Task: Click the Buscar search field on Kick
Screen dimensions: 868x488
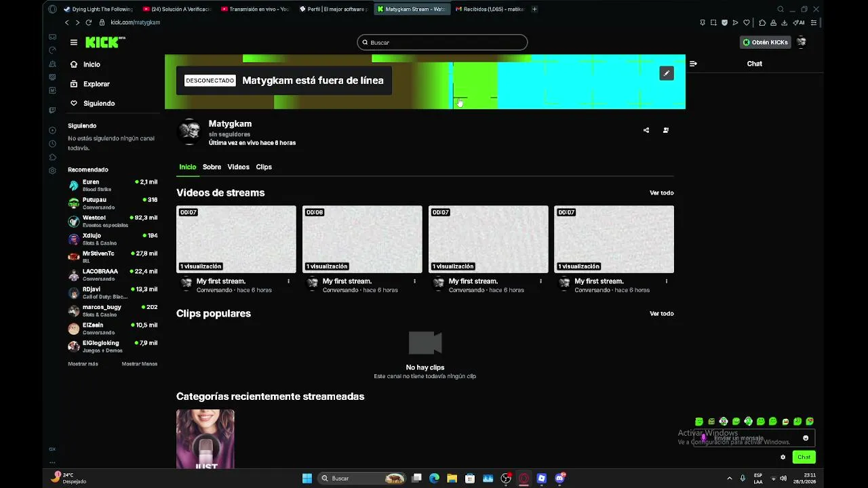Action: pyautogui.click(x=442, y=42)
